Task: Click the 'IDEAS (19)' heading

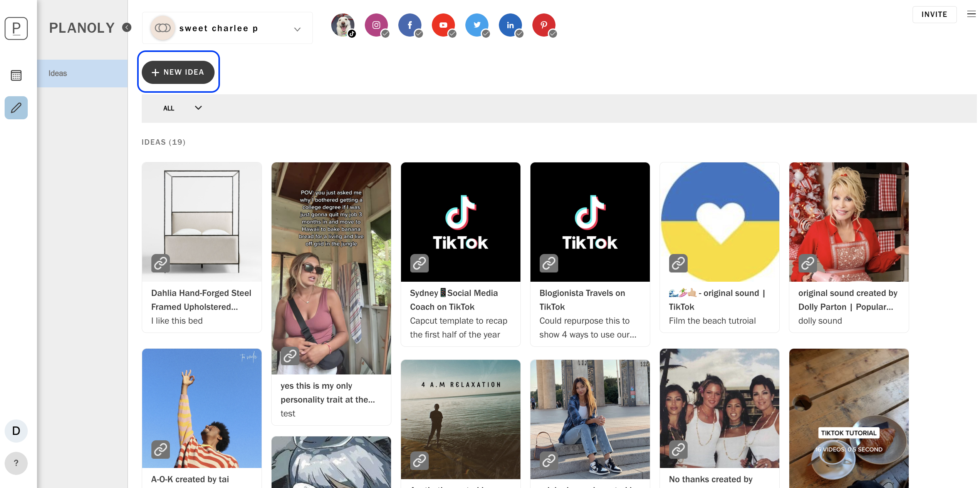Action: 163,142
